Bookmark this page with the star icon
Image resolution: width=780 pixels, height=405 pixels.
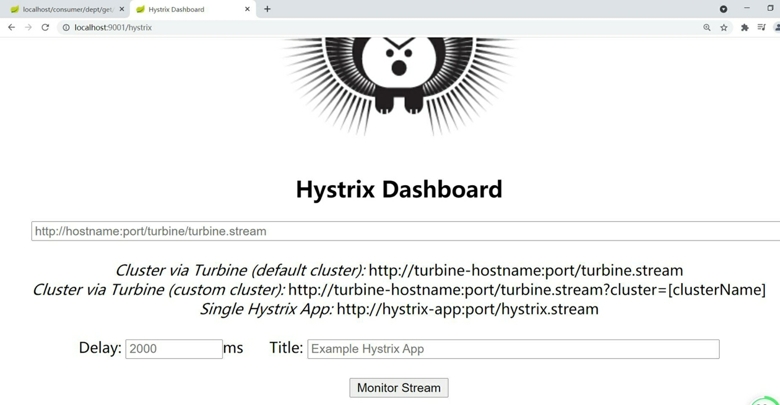click(724, 27)
